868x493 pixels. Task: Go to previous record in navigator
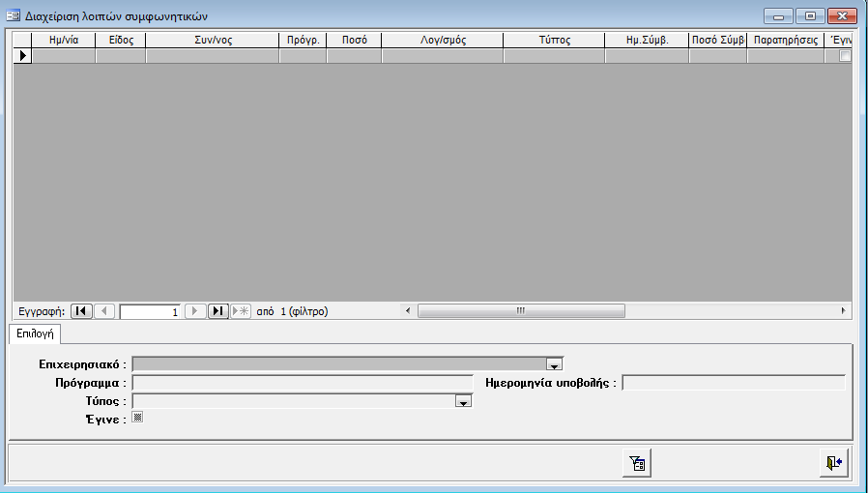click(105, 311)
